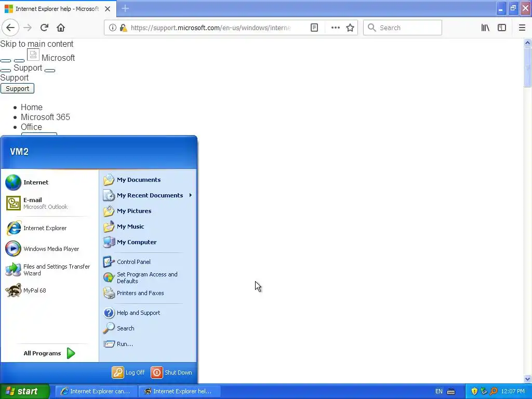Image resolution: width=532 pixels, height=399 pixels.
Task: Click the magnifier tray icon
Action: pos(494,392)
